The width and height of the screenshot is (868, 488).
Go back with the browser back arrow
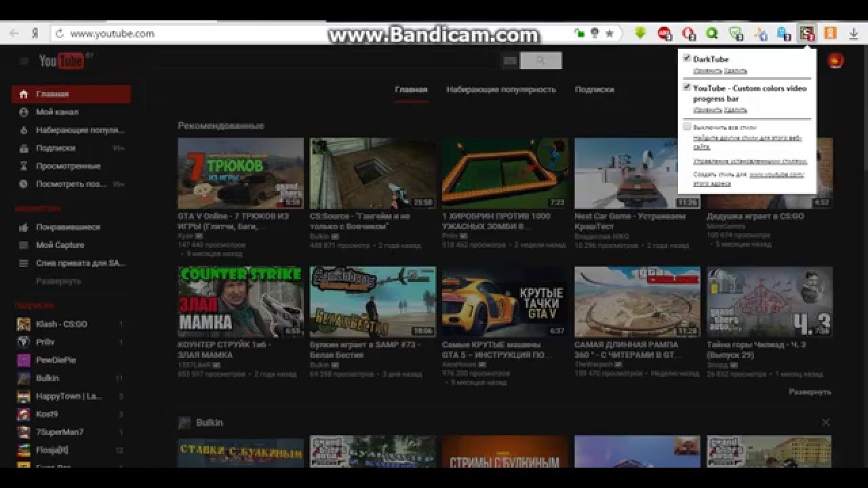point(14,33)
